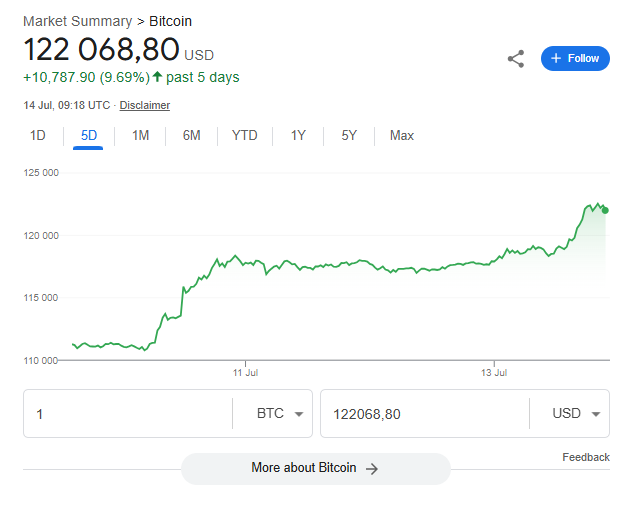Follow Bitcoin with the blue button
The image size is (641, 508).
pyautogui.click(x=575, y=58)
